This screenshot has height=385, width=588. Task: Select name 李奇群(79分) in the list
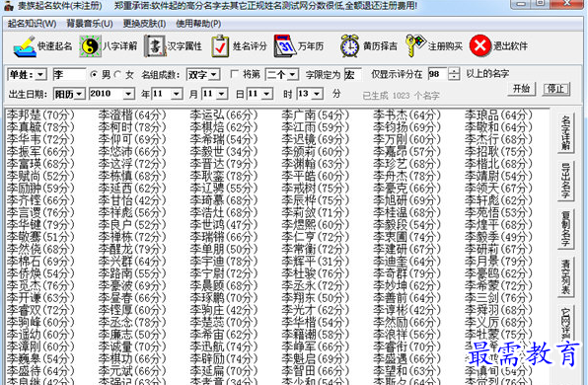point(406,273)
